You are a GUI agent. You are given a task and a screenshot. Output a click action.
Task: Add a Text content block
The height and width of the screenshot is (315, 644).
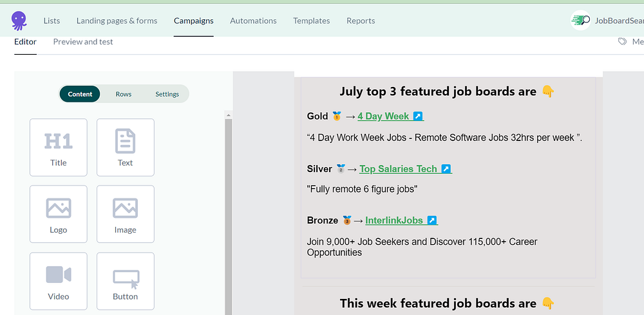(x=125, y=147)
